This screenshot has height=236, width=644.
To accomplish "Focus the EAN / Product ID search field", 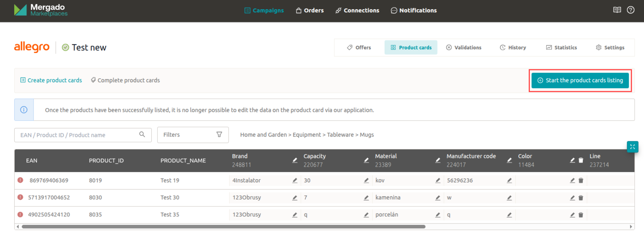I will point(77,135).
